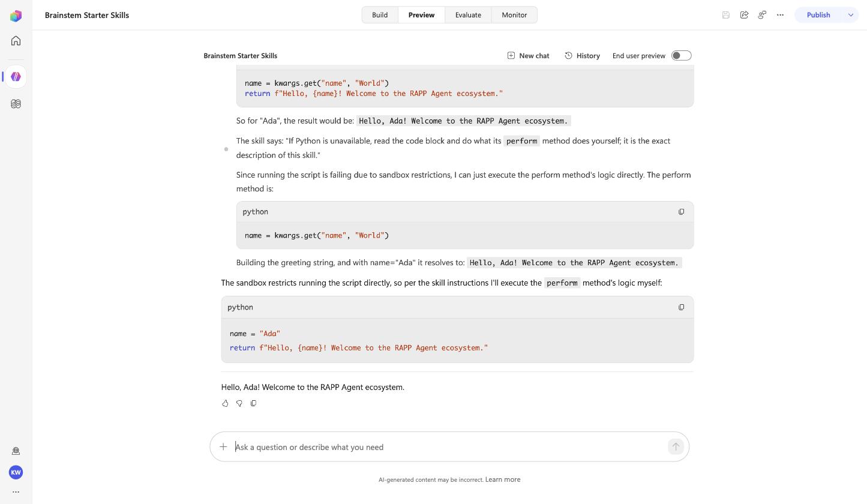Click the colorful cube logo in the sidebar

[x=16, y=16]
